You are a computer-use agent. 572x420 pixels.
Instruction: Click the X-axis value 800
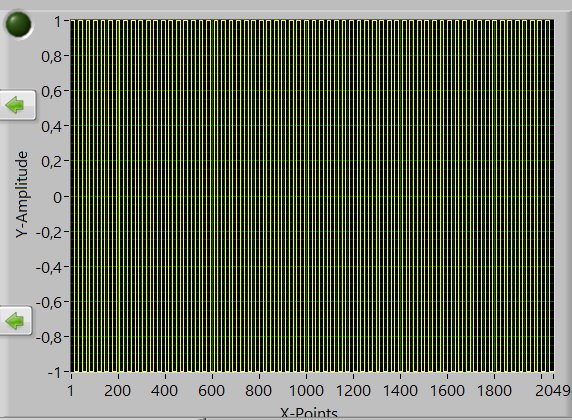click(259, 391)
